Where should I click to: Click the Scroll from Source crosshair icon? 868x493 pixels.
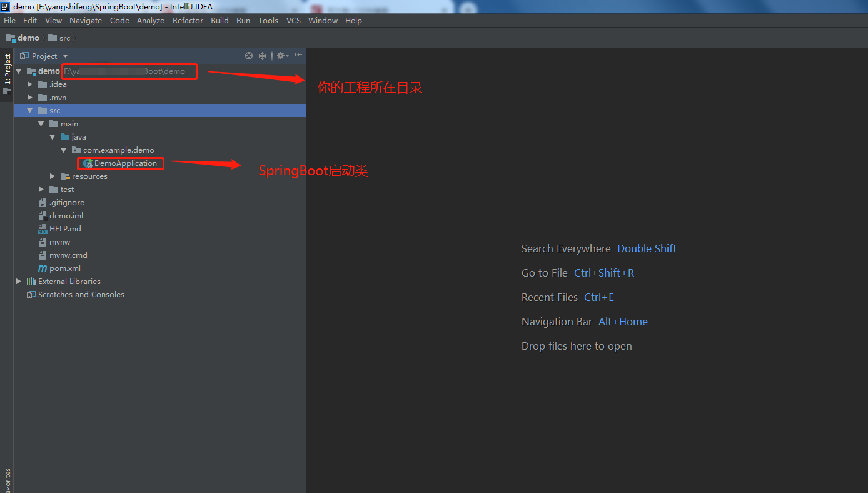249,56
